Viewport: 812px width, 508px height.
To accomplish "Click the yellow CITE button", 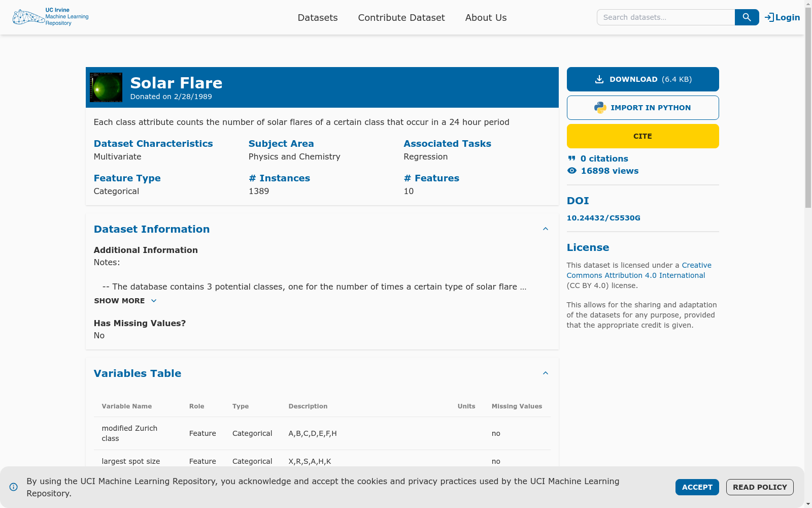I will [643, 136].
